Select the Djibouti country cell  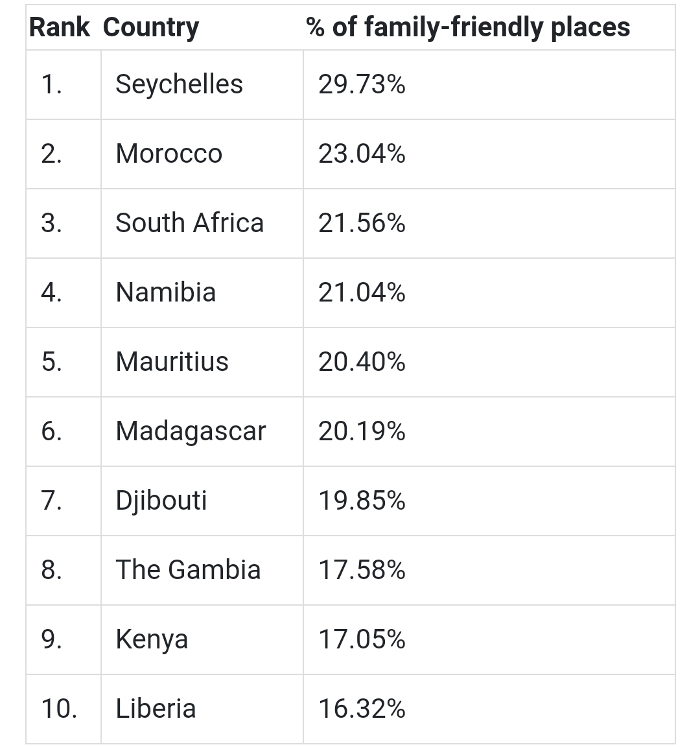pos(161,501)
